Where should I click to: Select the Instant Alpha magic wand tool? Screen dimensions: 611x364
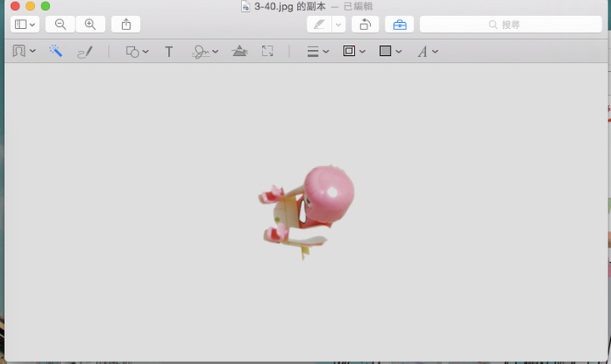pos(55,52)
